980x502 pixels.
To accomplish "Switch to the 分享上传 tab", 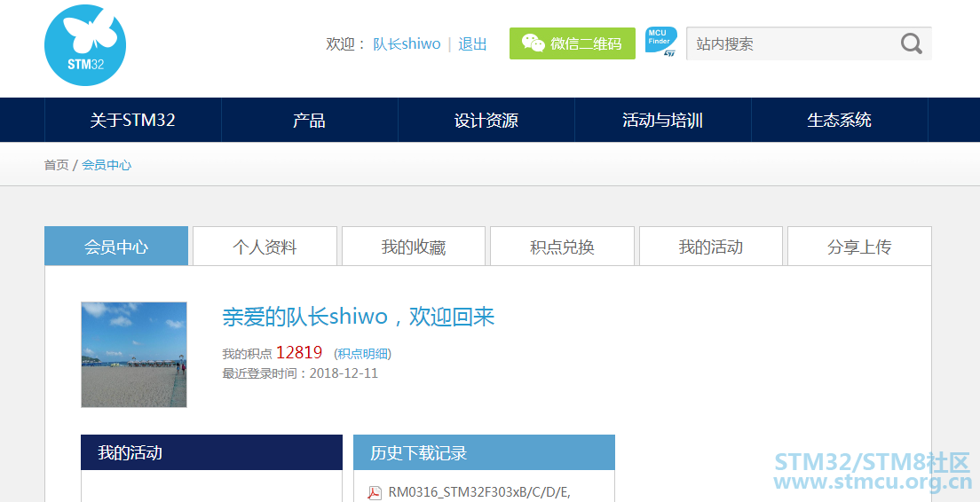I will pos(859,247).
